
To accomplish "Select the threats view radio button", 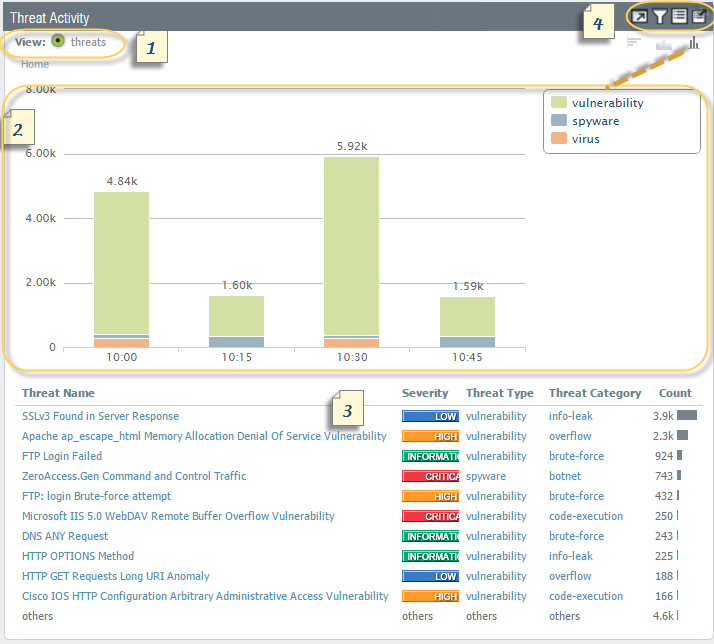I will [58, 42].
